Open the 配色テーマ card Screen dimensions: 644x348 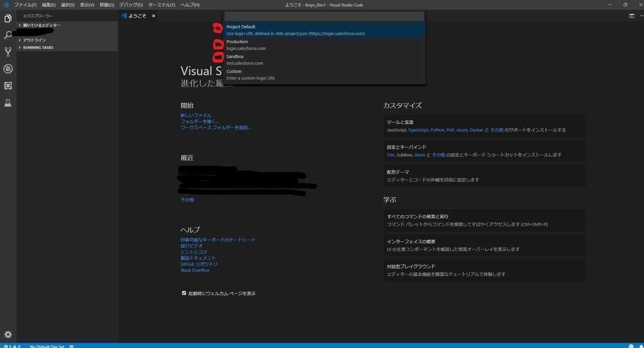[485, 175]
